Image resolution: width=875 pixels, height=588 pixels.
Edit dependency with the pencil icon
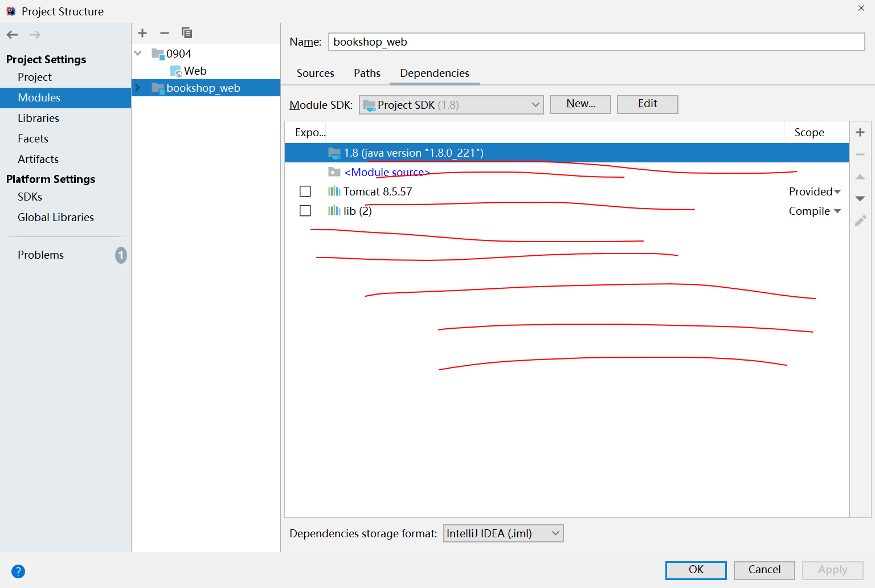(860, 220)
